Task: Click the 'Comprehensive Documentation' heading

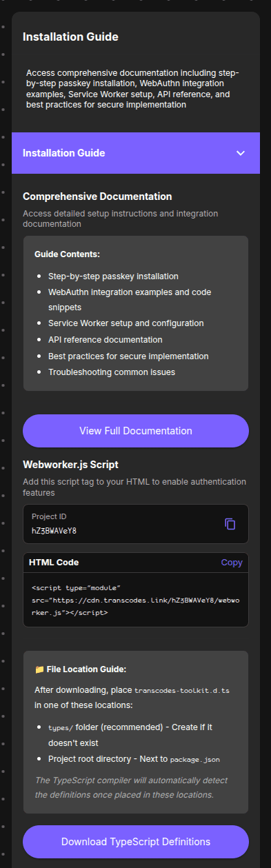Action: pyautogui.click(x=97, y=196)
